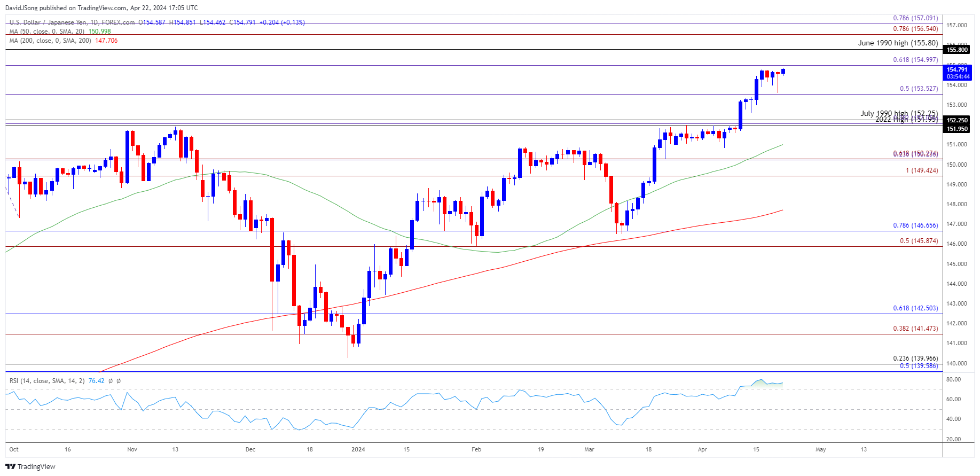The image size is (980, 476).
Task: Click the May label on time axis
Action: click(x=820, y=449)
